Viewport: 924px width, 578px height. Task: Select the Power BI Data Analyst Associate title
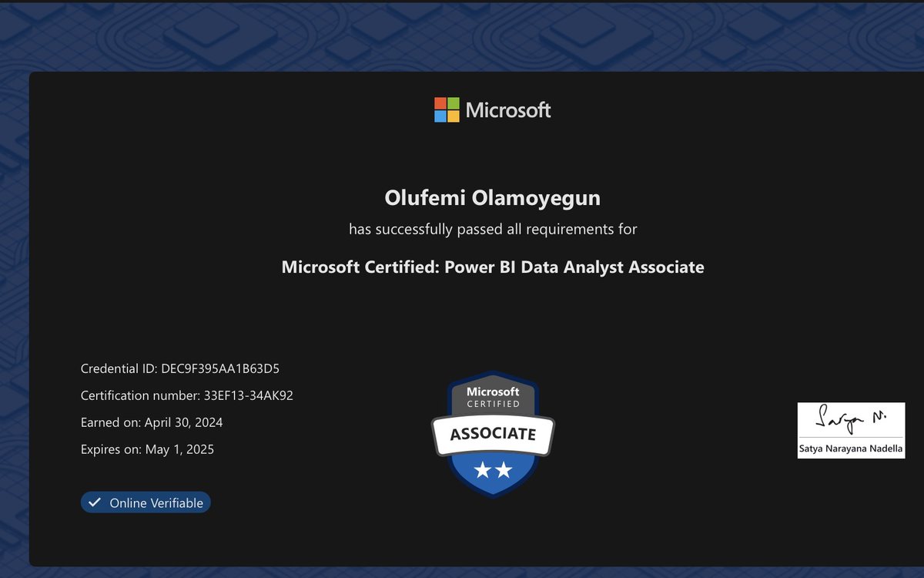(x=493, y=267)
